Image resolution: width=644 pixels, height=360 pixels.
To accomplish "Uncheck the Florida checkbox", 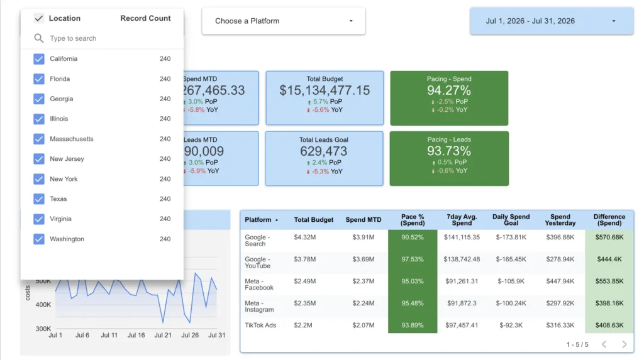I will pos(39,79).
